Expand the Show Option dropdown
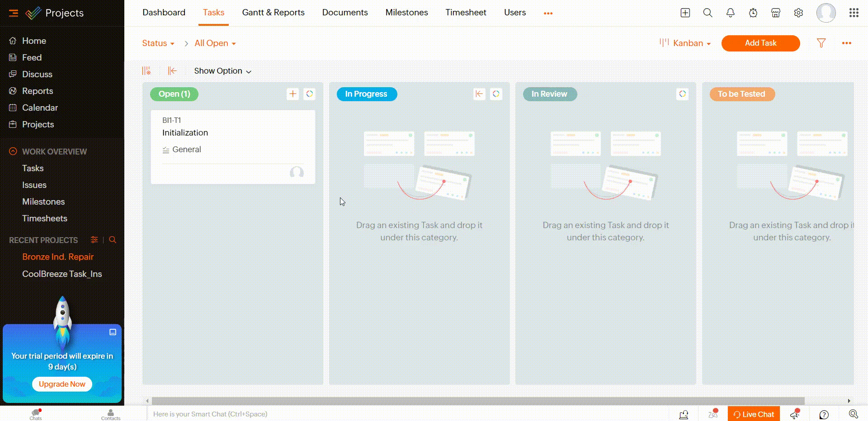The height and width of the screenshot is (421, 868). (222, 71)
